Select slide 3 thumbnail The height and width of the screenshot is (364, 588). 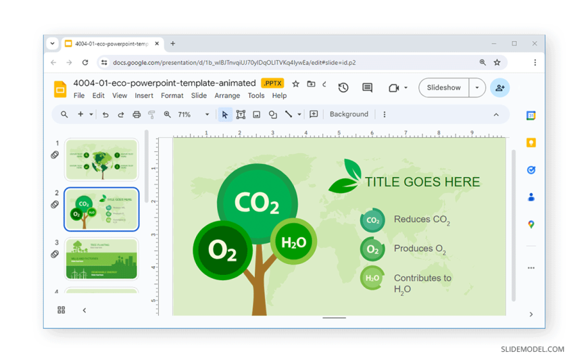[x=101, y=259]
